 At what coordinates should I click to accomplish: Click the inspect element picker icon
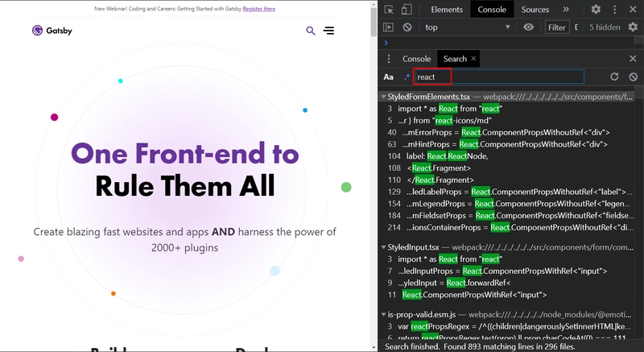coord(389,10)
